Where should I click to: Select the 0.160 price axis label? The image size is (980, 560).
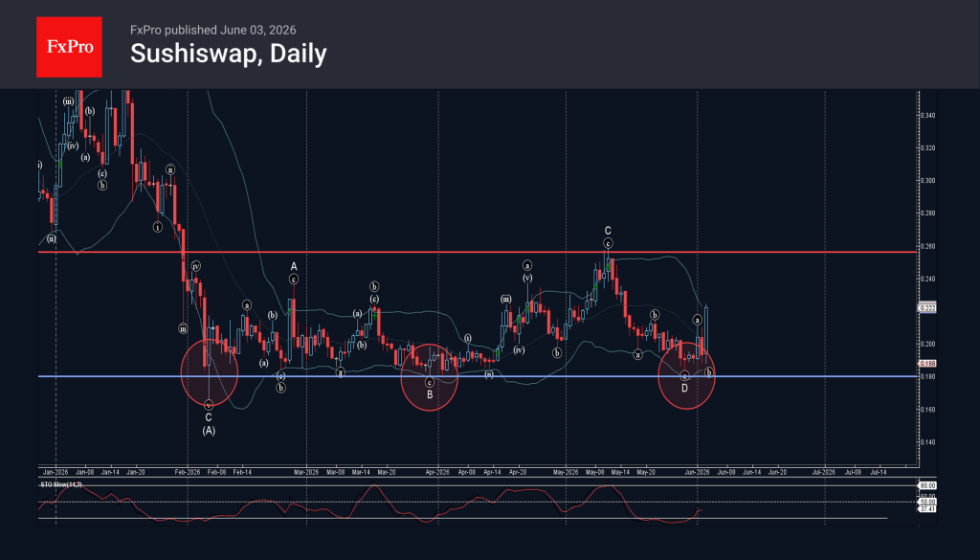pos(927,410)
